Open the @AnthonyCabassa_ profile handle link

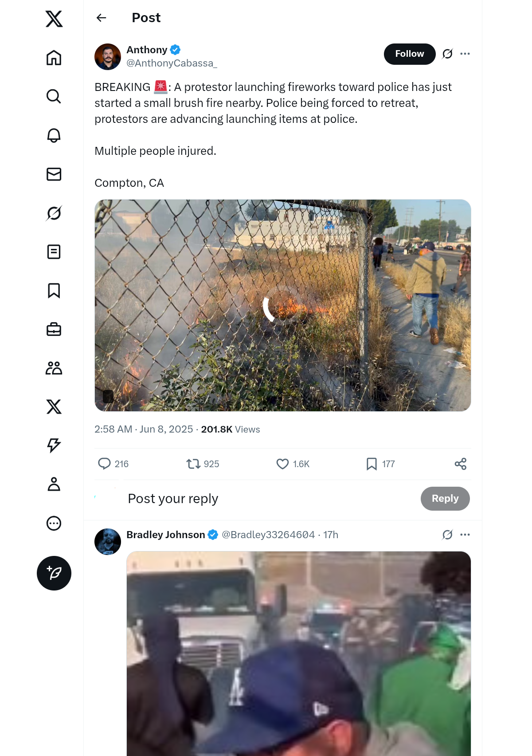click(172, 63)
